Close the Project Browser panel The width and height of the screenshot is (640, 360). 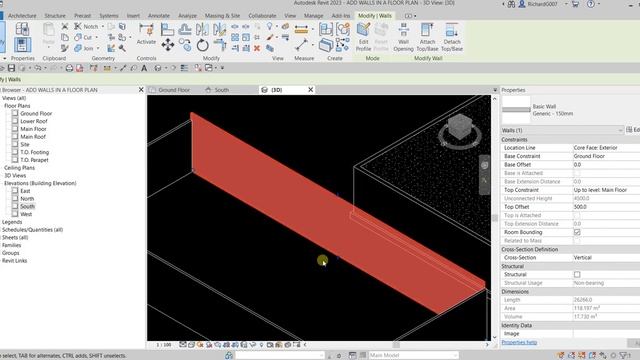pyautogui.click(x=141, y=89)
